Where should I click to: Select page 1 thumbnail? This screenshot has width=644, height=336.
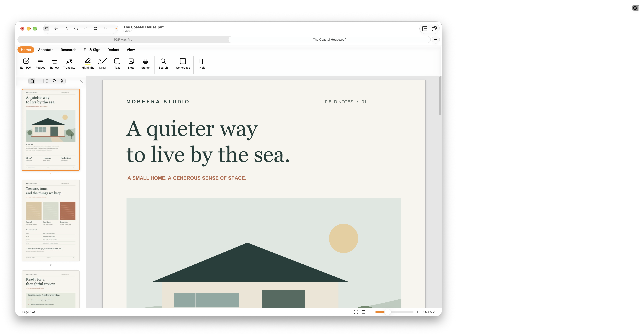pyautogui.click(x=51, y=130)
